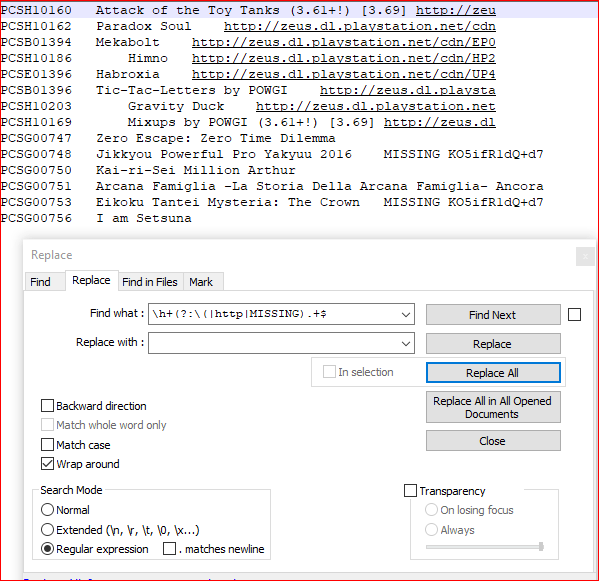Expand the Replace with history dropdown
This screenshot has width=599, height=581.
(406, 343)
